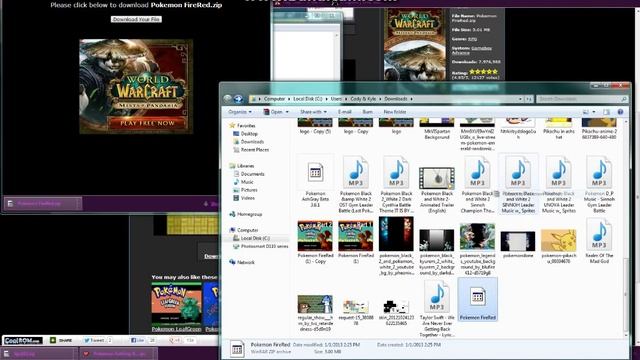
Task: Select the Pokemon AshGray Beta 3.6.1 file
Action: click(315, 182)
